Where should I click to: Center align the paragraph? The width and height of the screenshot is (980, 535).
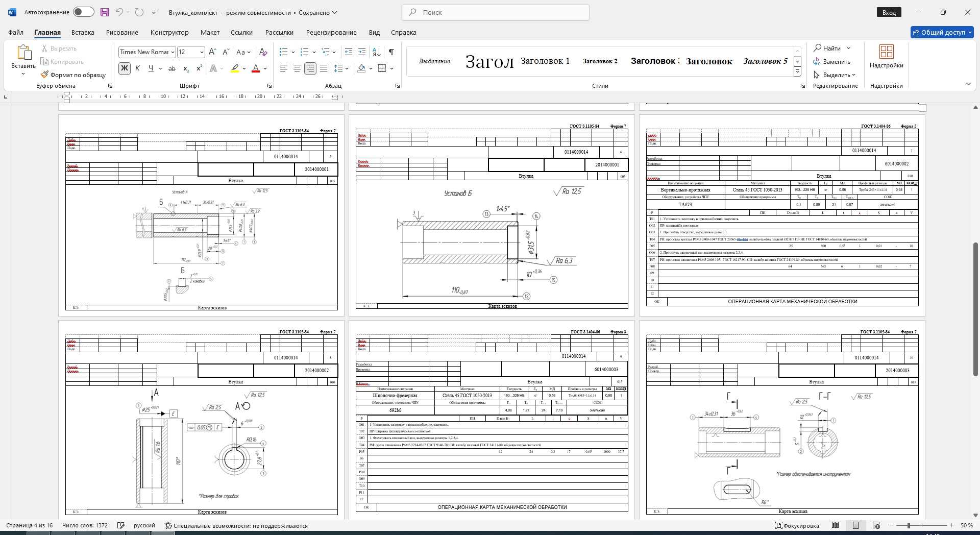coord(297,68)
